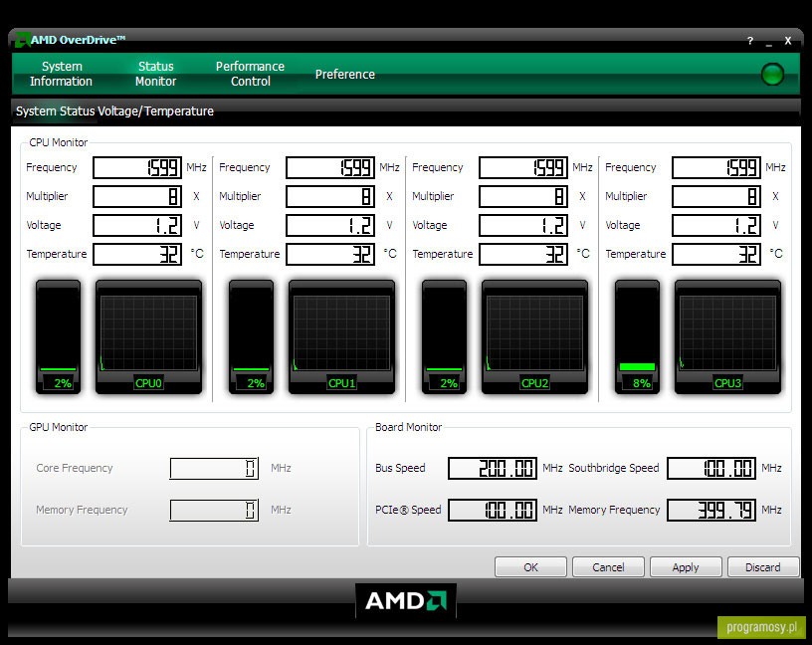Click the Bus Speed value 200.00

(x=493, y=469)
